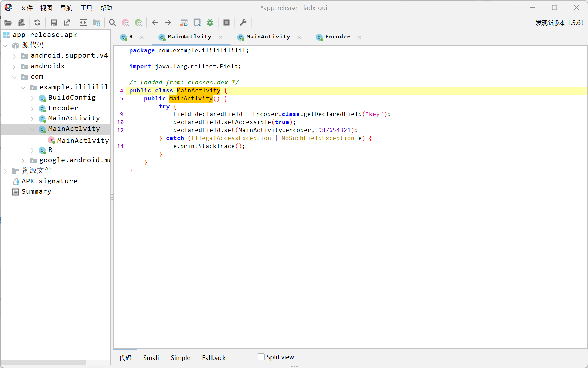Click the 987654321 number in code

(334, 130)
